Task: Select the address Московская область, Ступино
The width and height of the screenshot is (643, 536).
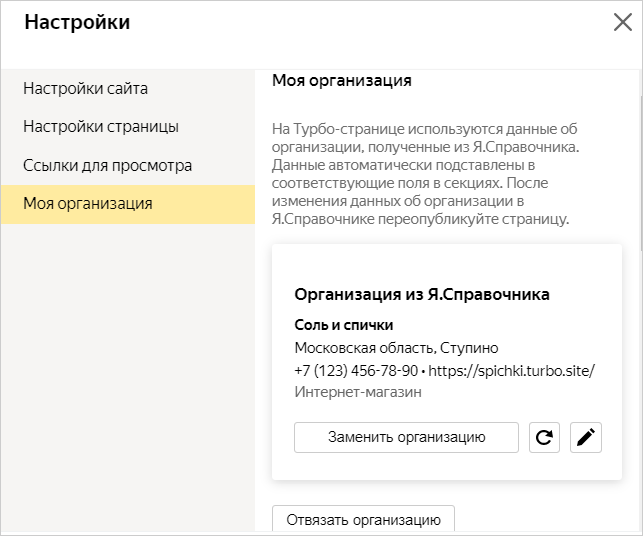Action: tap(396, 348)
